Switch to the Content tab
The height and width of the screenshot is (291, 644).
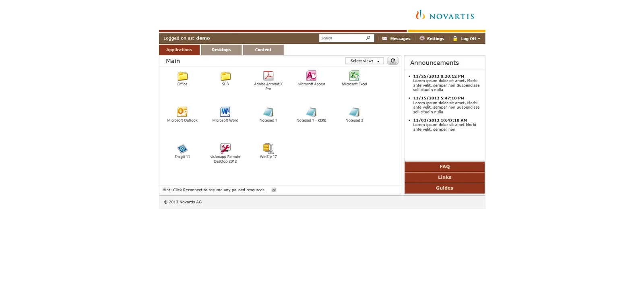click(x=263, y=50)
